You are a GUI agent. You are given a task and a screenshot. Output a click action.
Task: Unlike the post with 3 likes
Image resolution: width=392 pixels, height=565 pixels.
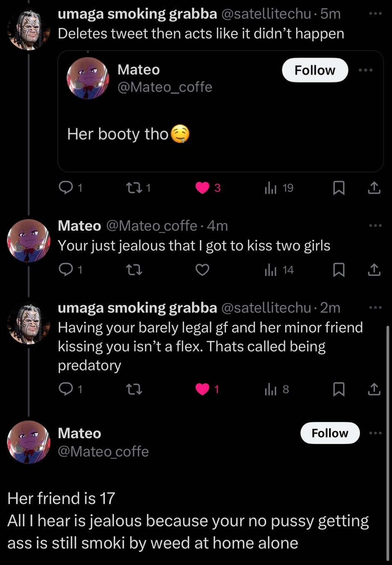203,188
